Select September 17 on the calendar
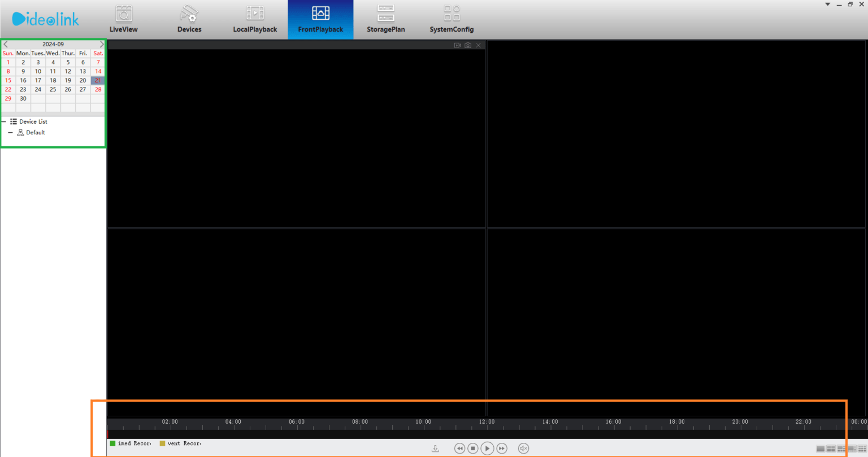The height and width of the screenshot is (457, 868). tap(38, 80)
